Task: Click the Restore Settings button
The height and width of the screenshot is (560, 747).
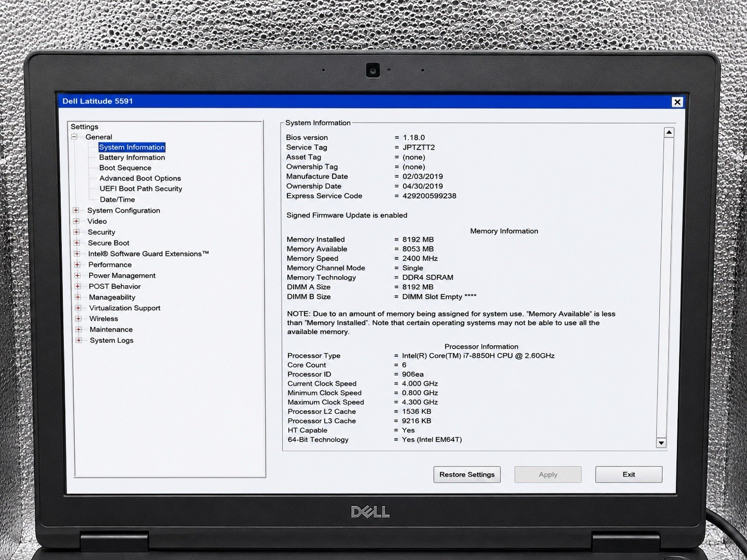Action: tap(467, 474)
